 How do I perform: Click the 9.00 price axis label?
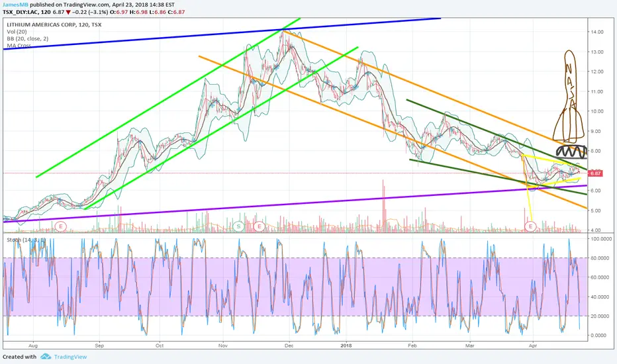click(596, 132)
